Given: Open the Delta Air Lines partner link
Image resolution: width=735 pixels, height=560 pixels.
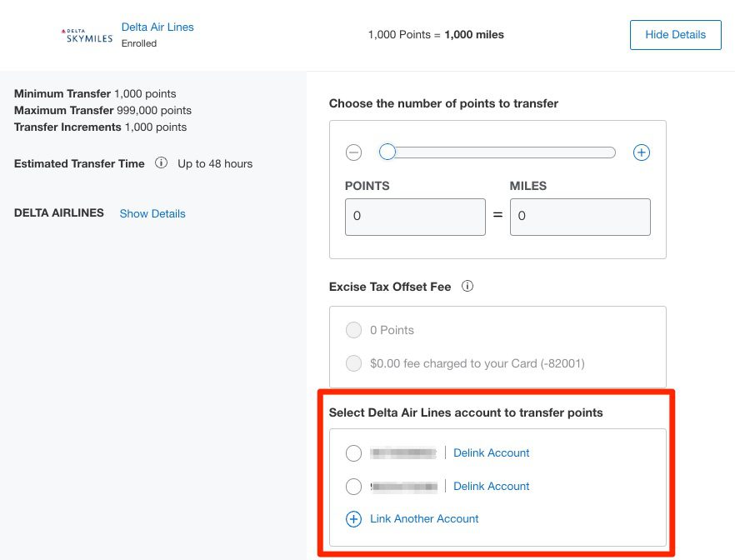Looking at the screenshot, I should point(157,26).
